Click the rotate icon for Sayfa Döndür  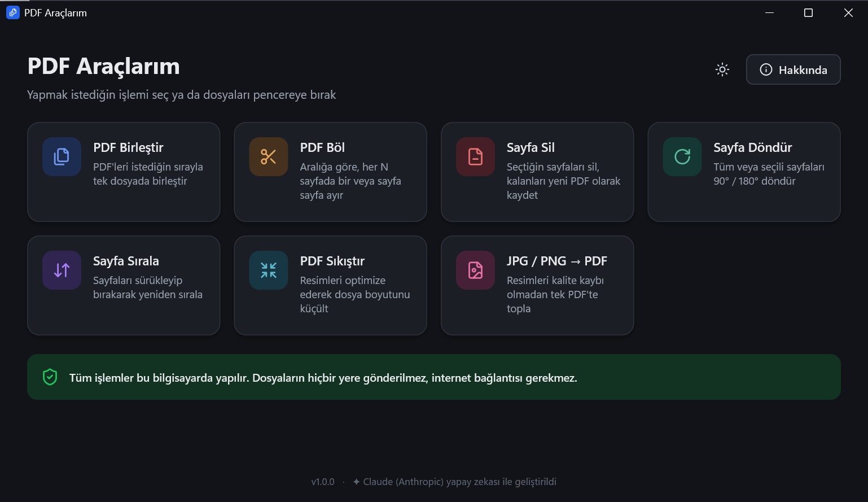pos(682,156)
